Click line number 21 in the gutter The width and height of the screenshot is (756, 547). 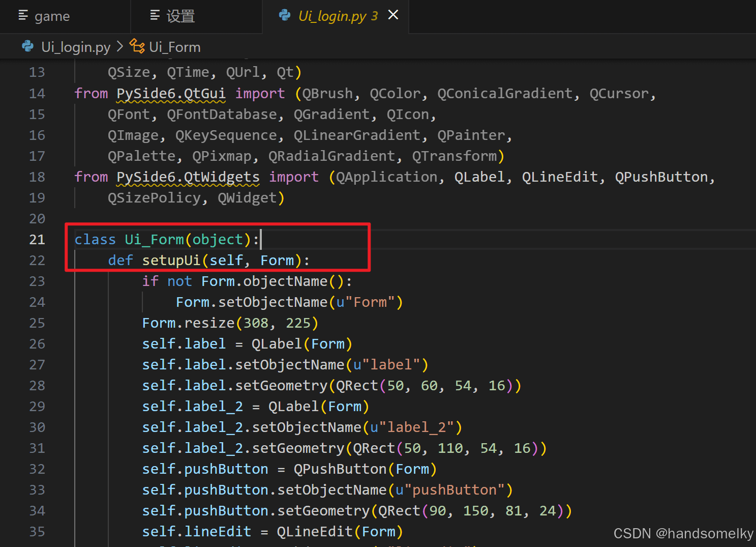[37, 240]
